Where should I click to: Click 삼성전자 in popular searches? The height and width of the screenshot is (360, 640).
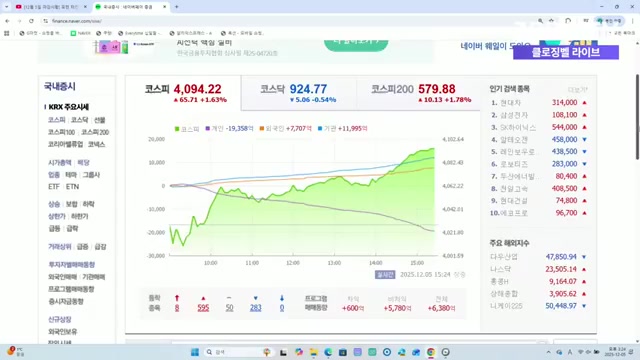tap(514, 115)
